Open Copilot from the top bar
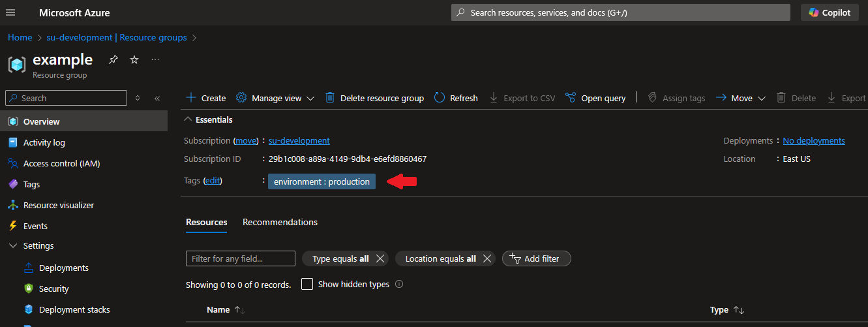 coord(830,12)
